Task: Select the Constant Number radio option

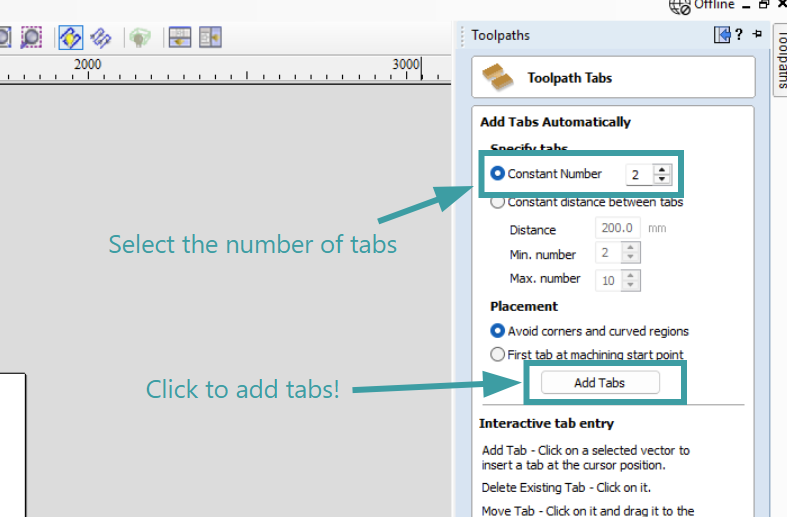Action: (x=497, y=173)
